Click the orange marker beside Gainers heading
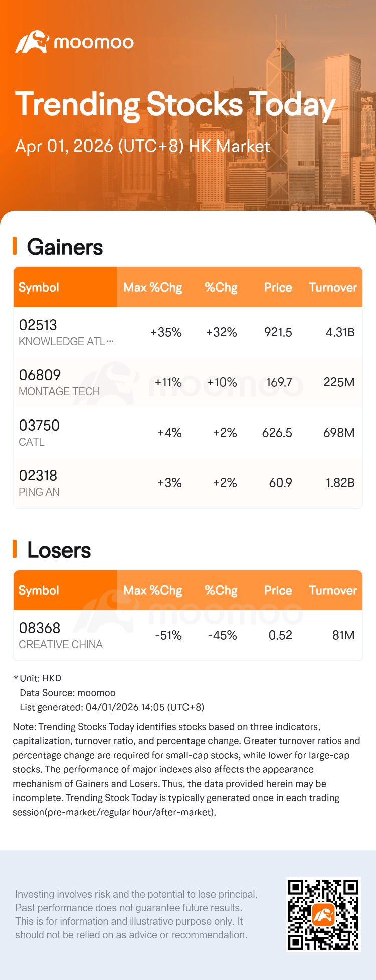This screenshot has width=376, height=980. point(15,246)
